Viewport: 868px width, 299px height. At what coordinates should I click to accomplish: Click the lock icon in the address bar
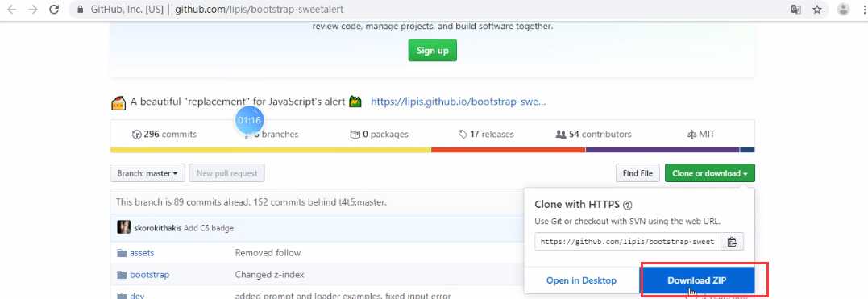pos(81,10)
